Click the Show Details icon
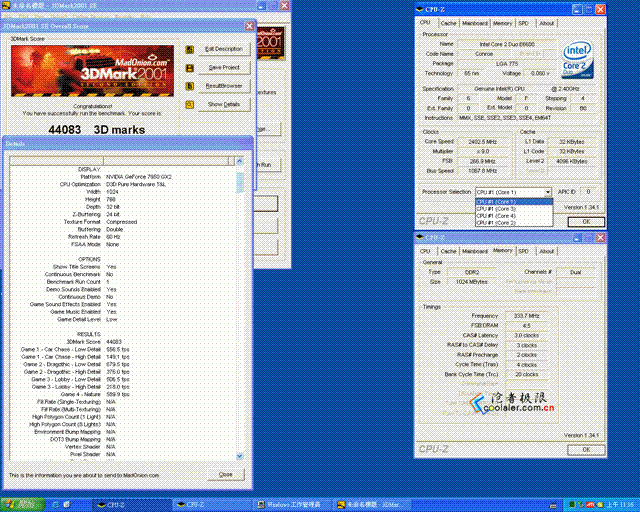Viewport: 640px width, 512px height. point(189,105)
